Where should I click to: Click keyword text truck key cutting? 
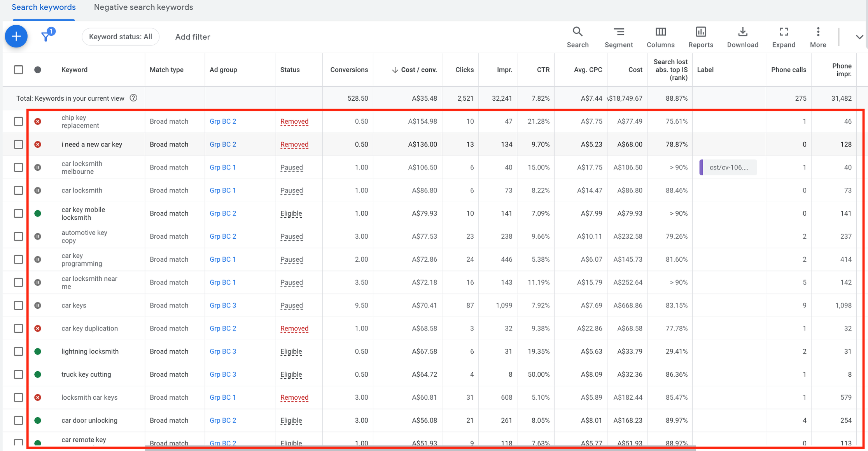tap(86, 374)
